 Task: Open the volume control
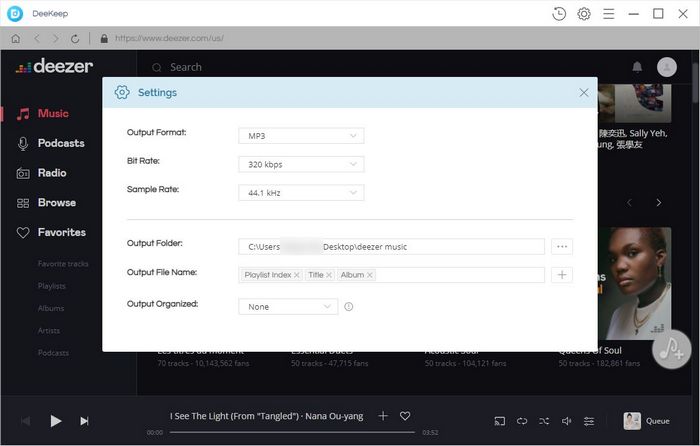tap(567, 421)
